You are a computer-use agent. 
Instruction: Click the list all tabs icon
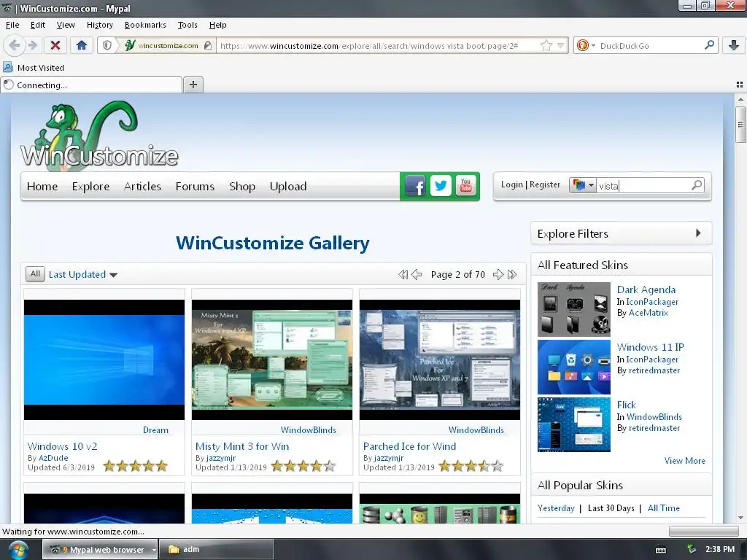740,85
